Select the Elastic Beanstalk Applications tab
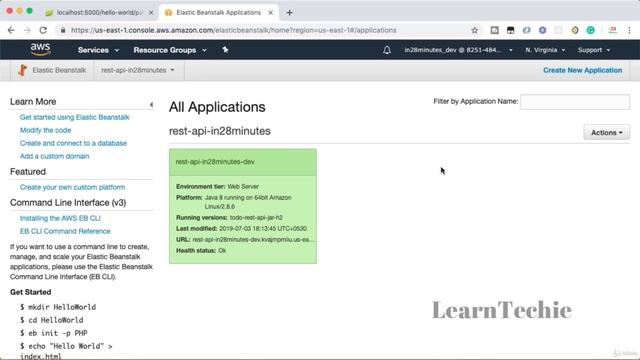This screenshot has height=360, width=640. tap(218, 13)
